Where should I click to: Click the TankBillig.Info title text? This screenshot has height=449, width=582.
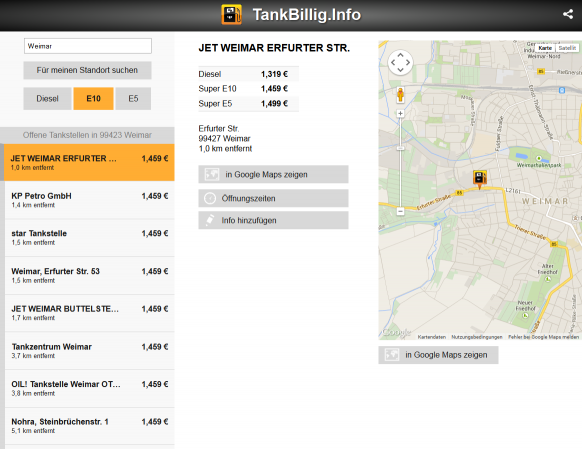coord(307,15)
